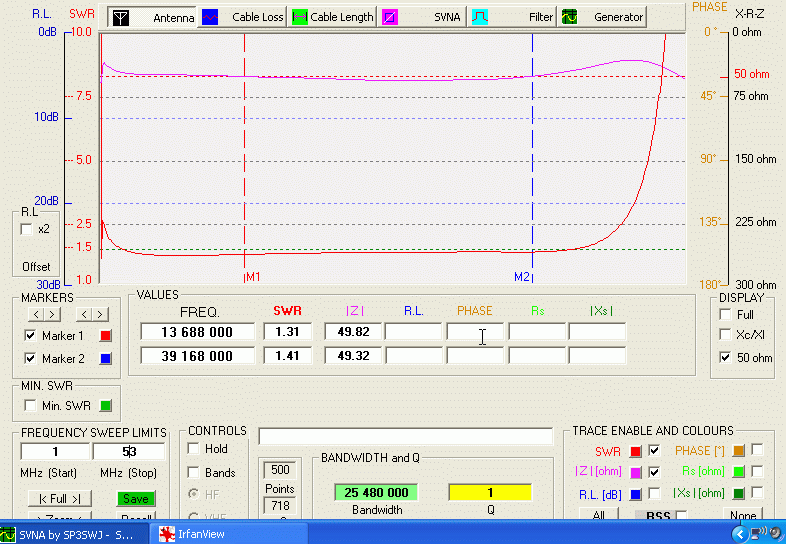Toggle the Hold checkbox in Controls

[194, 449]
